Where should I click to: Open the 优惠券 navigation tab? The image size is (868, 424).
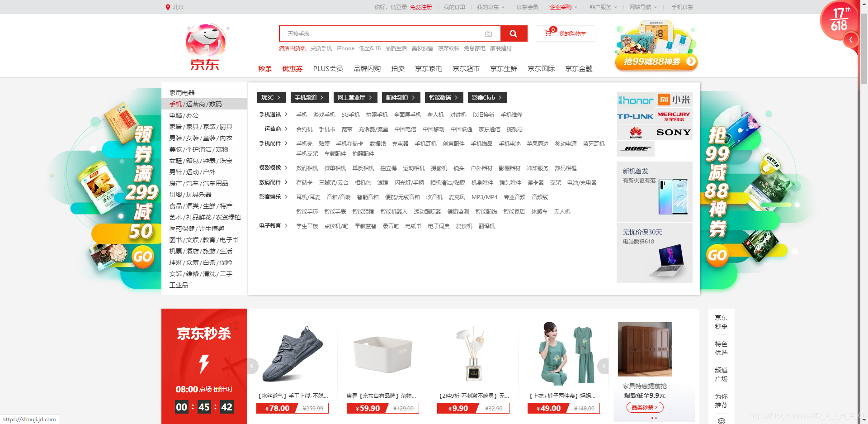click(x=292, y=69)
